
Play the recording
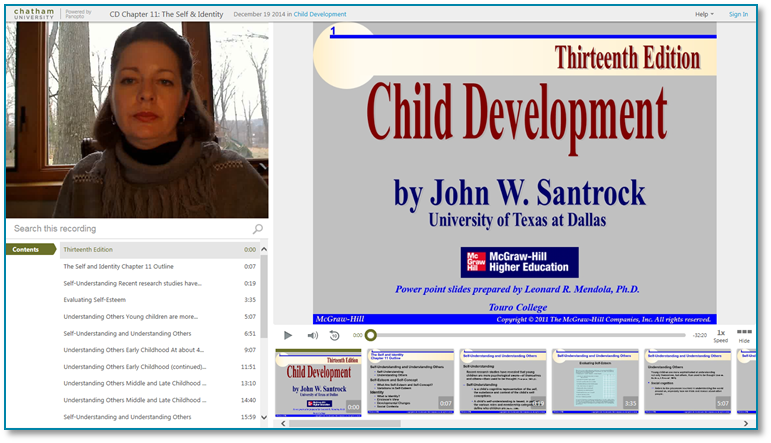[288, 335]
